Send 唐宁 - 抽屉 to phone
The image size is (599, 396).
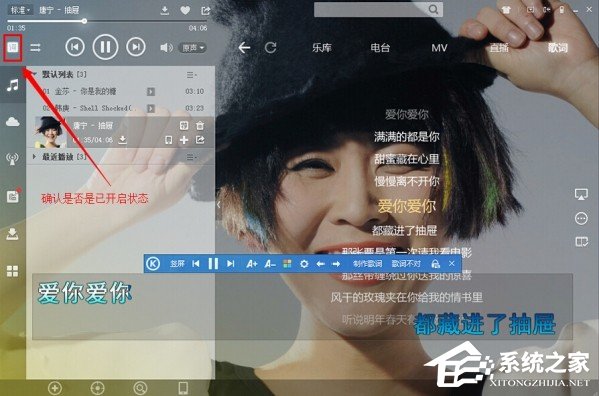pyautogui.click(x=168, y=140)
